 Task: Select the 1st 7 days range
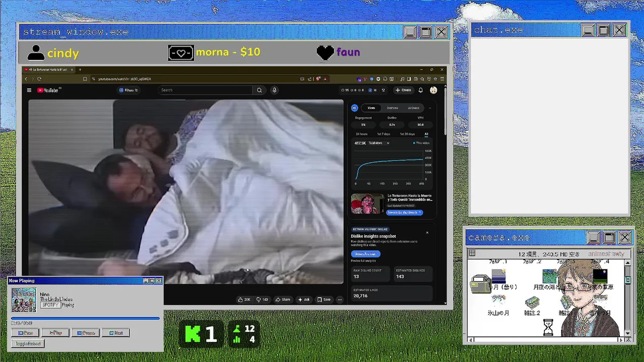(384, 134)
